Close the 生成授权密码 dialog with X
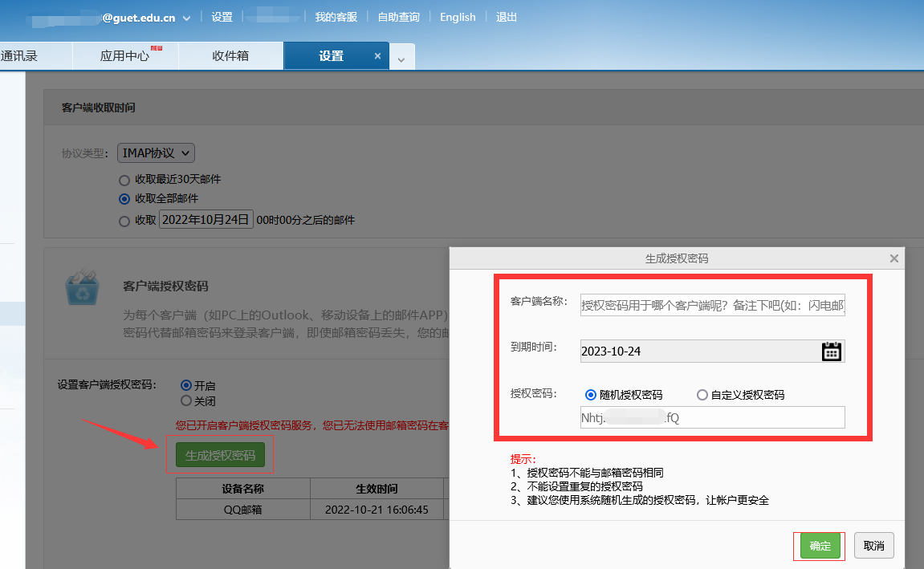The width and height of the screenshot is (924, 569). coord(893,258)
